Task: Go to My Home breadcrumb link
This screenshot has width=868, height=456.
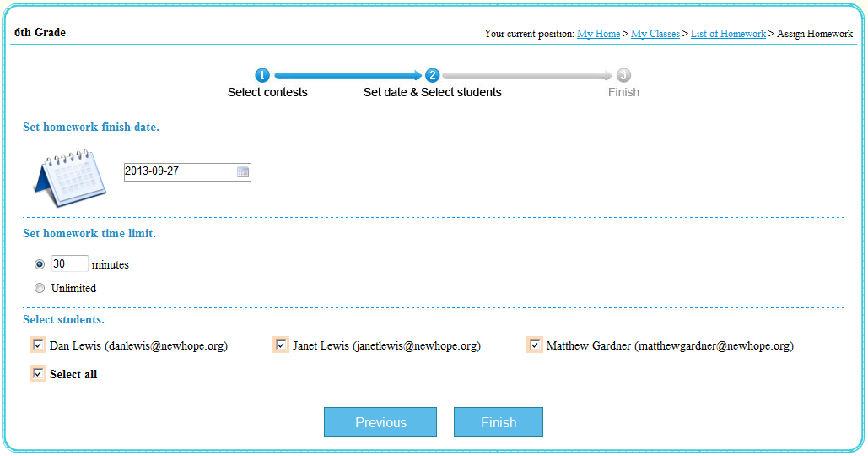Action: coord(598,34)
